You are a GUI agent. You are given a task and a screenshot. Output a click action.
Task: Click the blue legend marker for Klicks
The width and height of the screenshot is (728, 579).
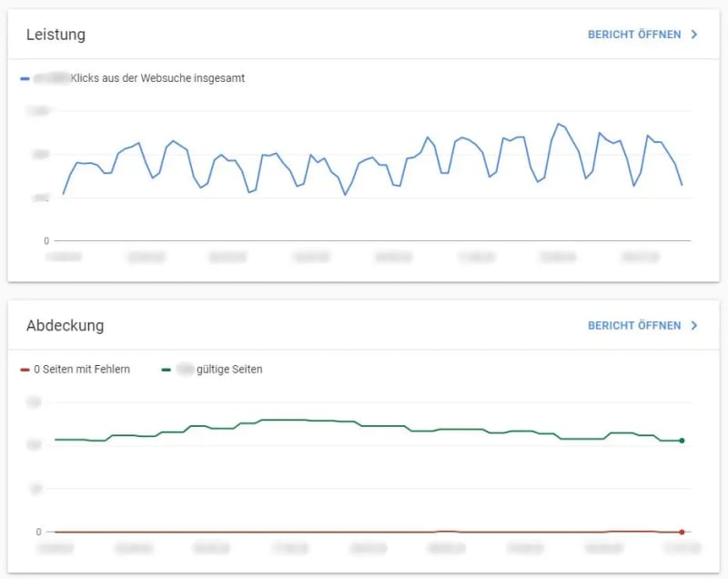[25, 79]
